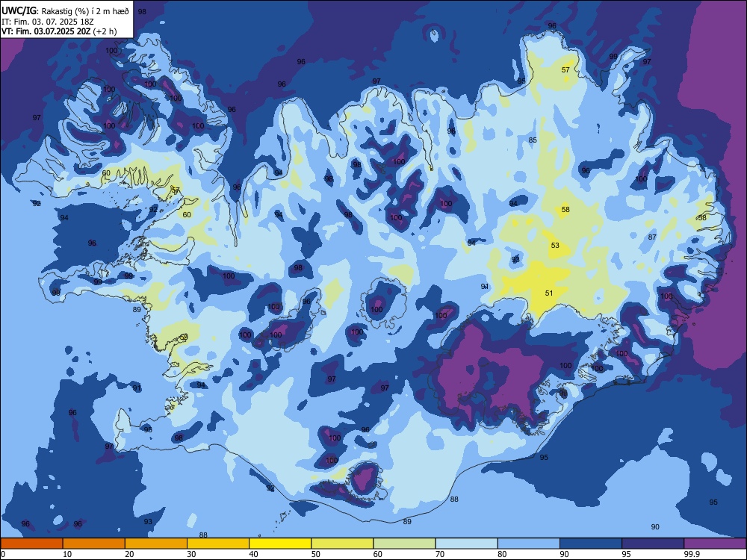Click the orange 10–20 legend swatch
Viewport: 747px width, 560px height.
click(x=94, y=544)
